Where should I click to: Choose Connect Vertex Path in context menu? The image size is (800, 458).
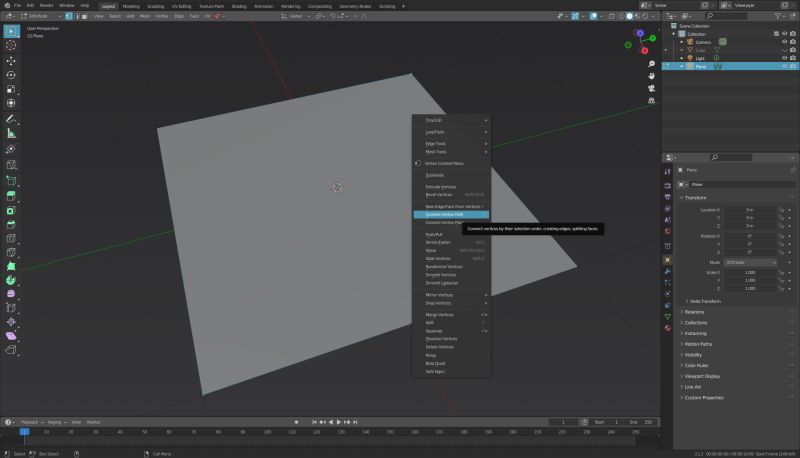pyautogui.click(x=451, y=215)
